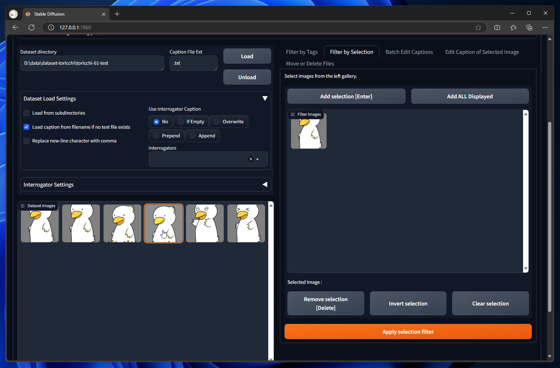Click Dataset Images gallery scrollbar
Viewport: 560px width, 368px height.
[x=271, y=281]
